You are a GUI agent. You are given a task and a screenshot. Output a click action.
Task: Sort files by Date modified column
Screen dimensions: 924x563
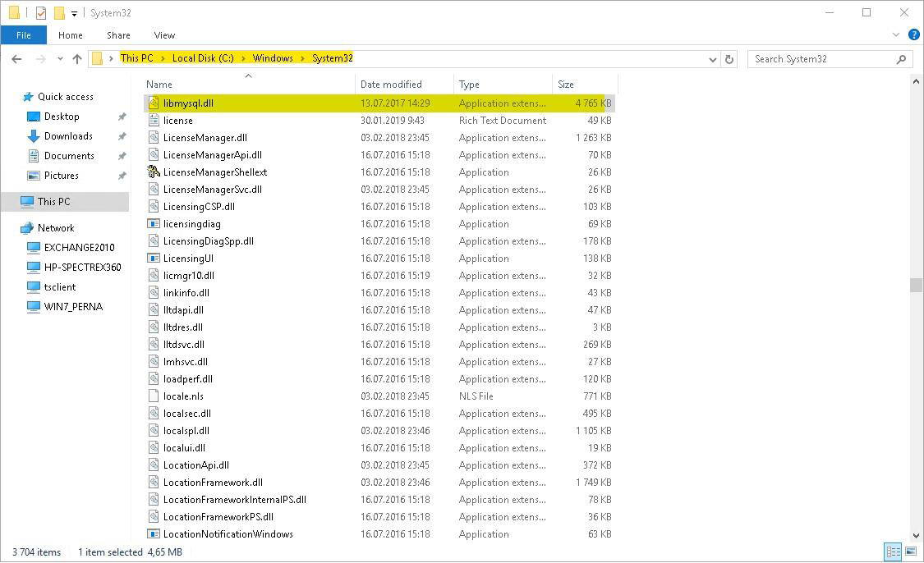404,85
